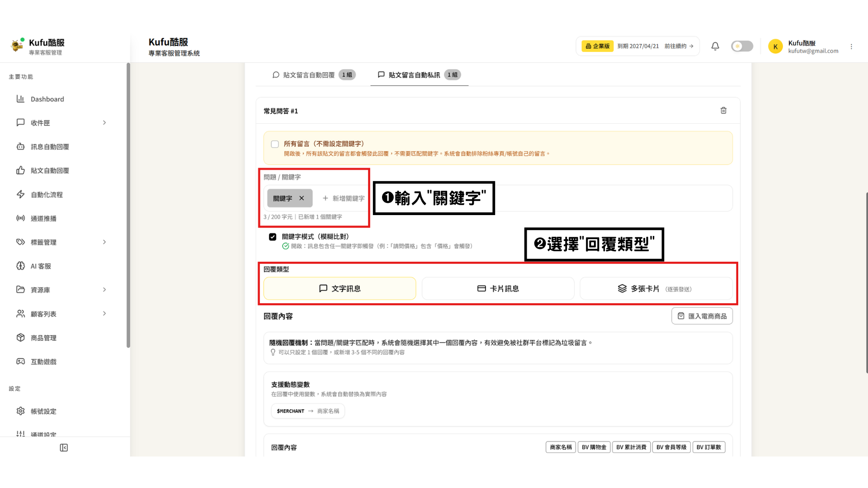Click the 新增關鍵字 input field
The width and height of the screenshot is (868, 488).
coord(344,198)
